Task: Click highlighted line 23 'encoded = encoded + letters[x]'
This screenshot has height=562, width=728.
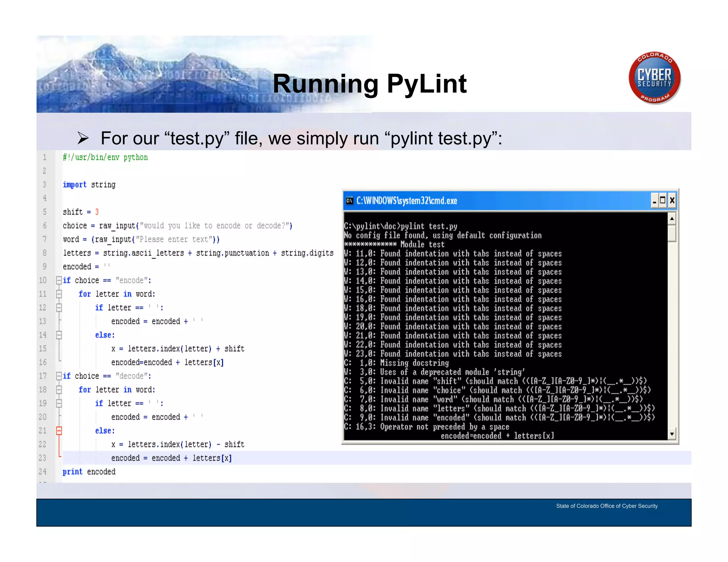Action: [171, 458]
